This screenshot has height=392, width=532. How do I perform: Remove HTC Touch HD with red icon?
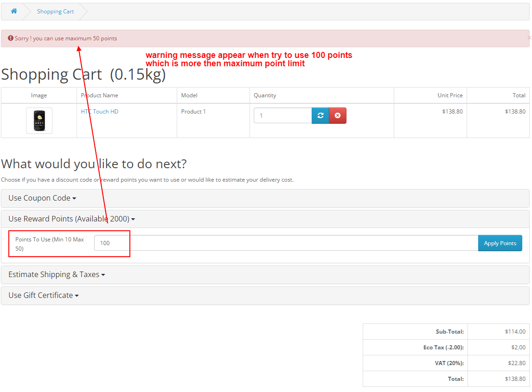tap(337, 115)
